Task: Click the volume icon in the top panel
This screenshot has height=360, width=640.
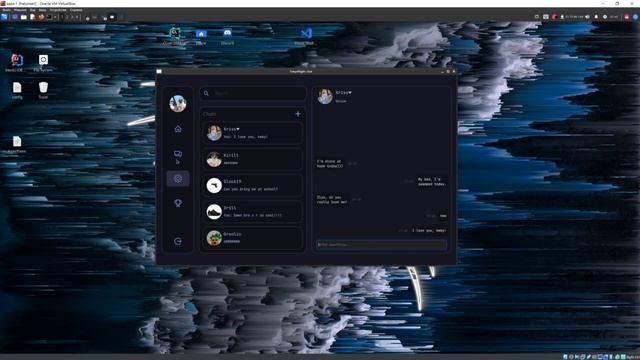Action: click(x=587, y=17)
